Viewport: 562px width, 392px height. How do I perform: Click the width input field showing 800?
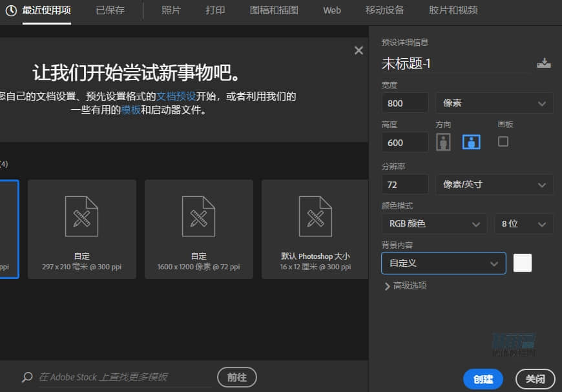pyautogui.click(x=405, y=103)
